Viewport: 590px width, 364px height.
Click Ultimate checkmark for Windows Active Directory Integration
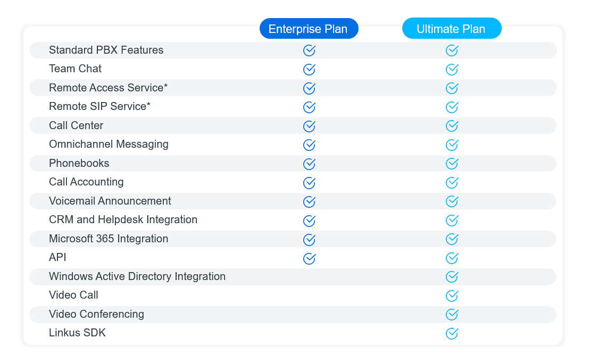(x=452, y=277)
